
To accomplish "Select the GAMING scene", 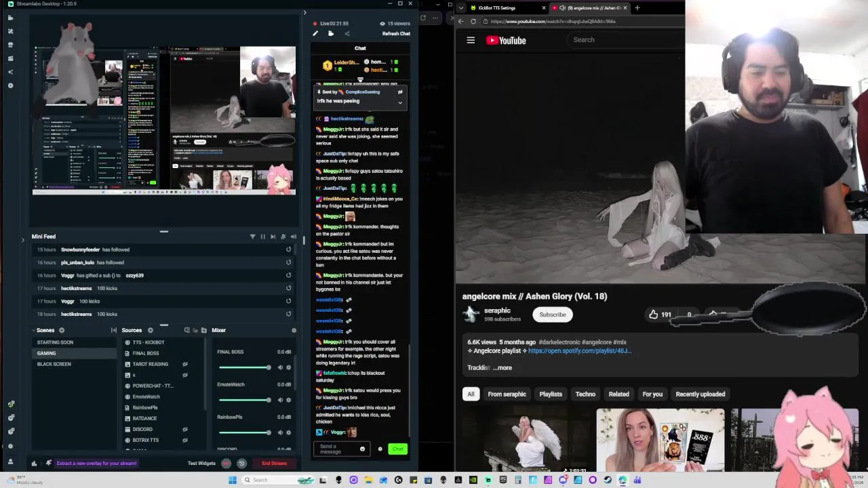I will 75,353.
